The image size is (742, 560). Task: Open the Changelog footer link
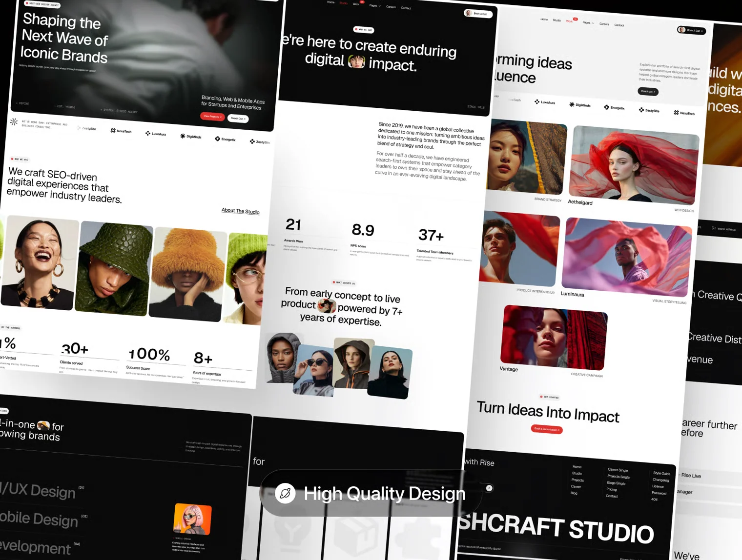pos(660,480)
